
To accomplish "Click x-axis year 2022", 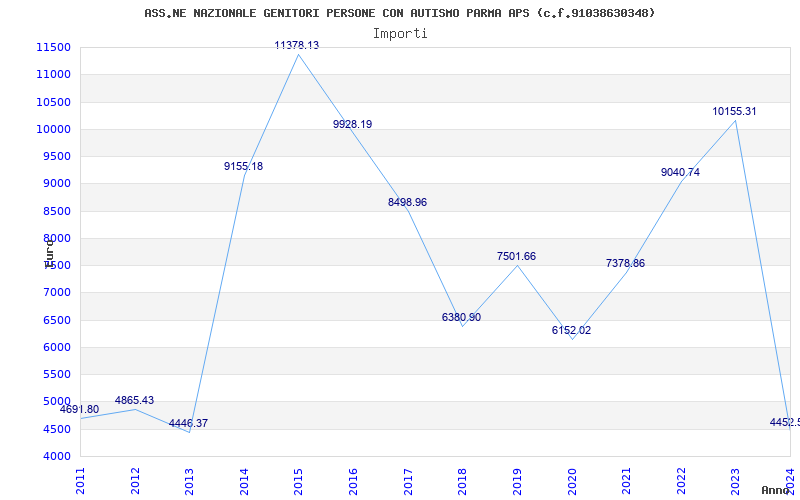I will (x=681, y=481).
